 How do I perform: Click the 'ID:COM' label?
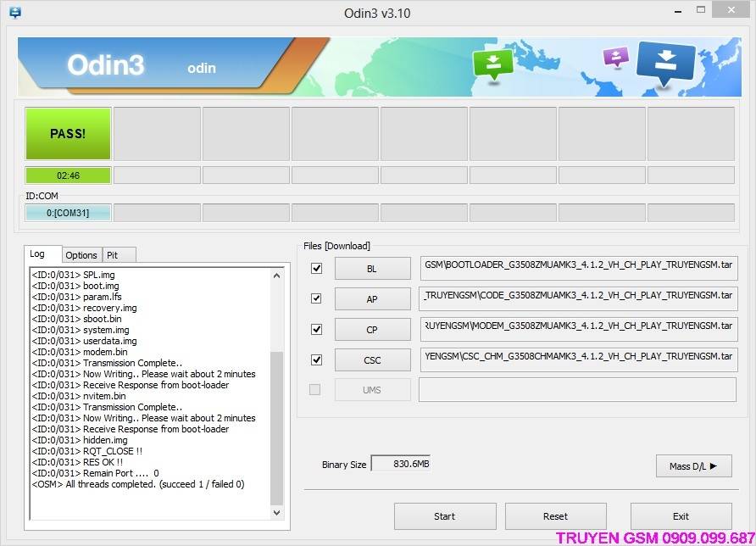42,196
